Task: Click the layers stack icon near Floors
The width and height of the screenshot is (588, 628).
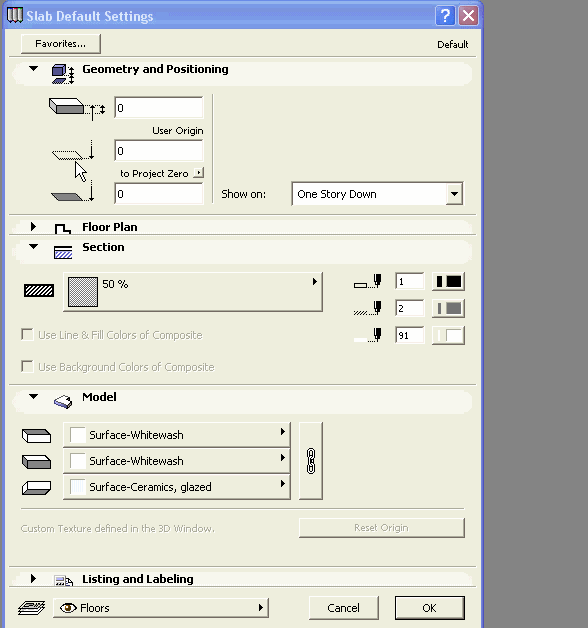Action: click(x=31, y=608)
